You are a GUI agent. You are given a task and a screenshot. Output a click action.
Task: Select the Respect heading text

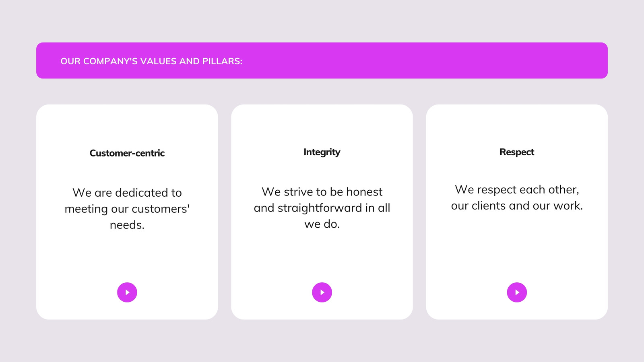(517, 152)
